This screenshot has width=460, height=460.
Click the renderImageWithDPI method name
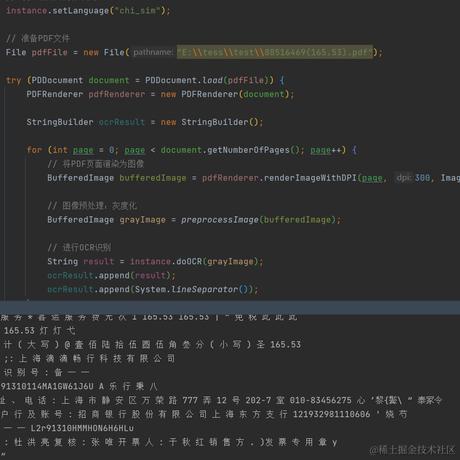tap(310, 178)
